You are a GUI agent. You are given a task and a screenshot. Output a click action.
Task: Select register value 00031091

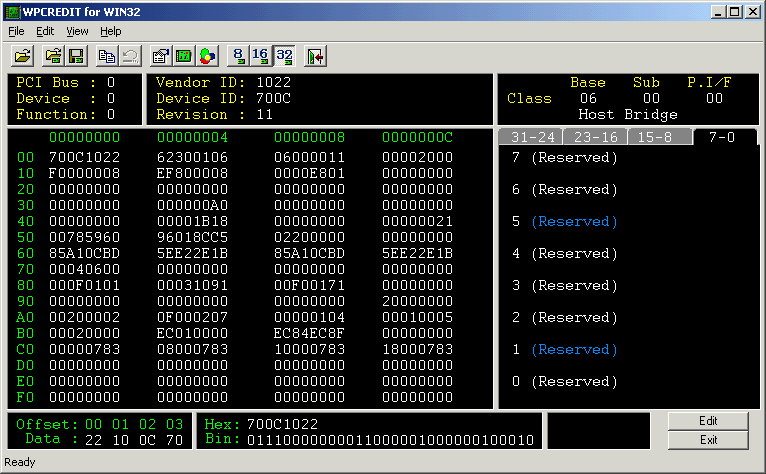click(192, 285)
